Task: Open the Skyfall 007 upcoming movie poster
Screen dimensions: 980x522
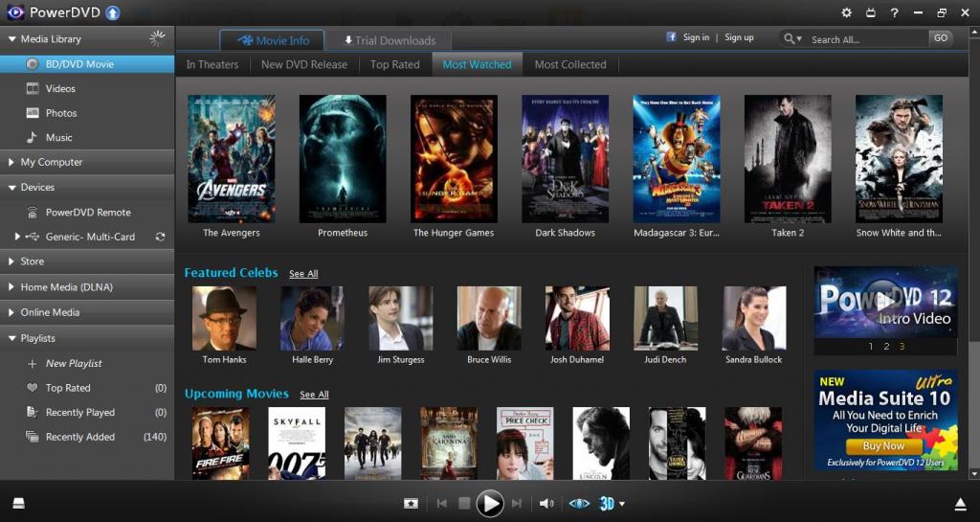Action: 297,443
